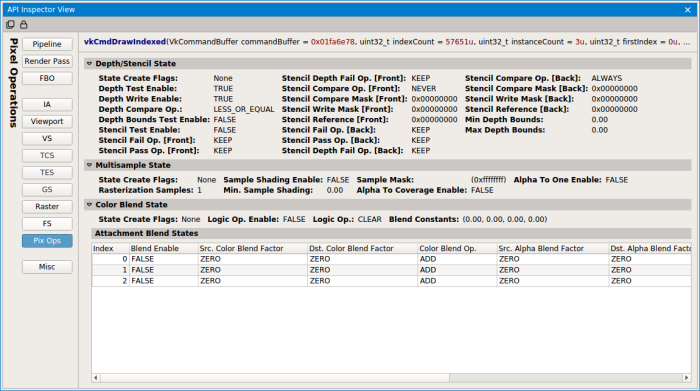Viewport: 700px width, 391px height.
Task: Click the instanceCount value 3u
Action: pyautogui.click(x=580, y=42)
